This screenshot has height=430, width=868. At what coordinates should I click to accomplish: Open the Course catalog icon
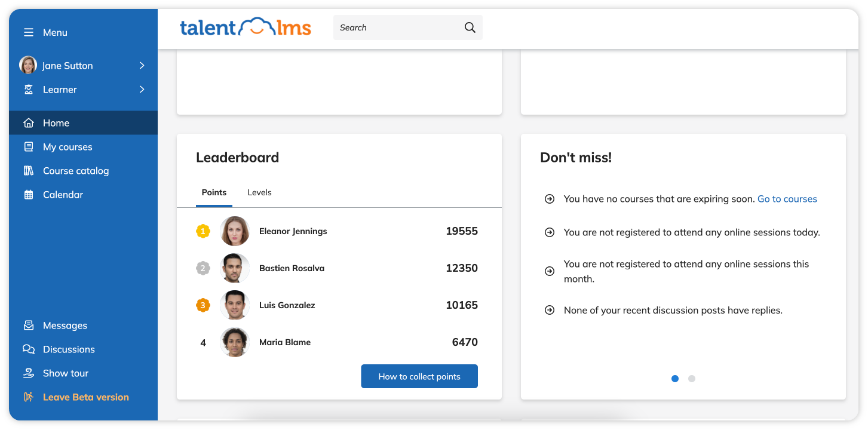click(x=28, y=170)
